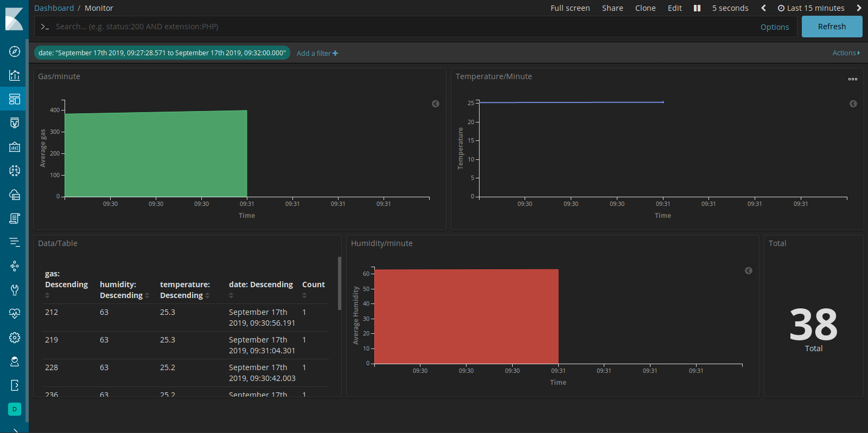Open Dashboard icon in sidebar
868x433 pixels.
[15, 99]
